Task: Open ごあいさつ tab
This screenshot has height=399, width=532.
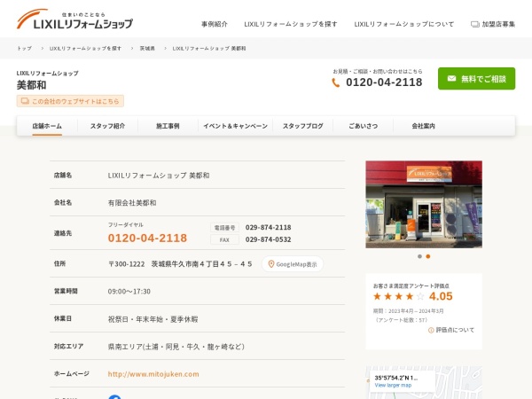Action: point(363,126)
